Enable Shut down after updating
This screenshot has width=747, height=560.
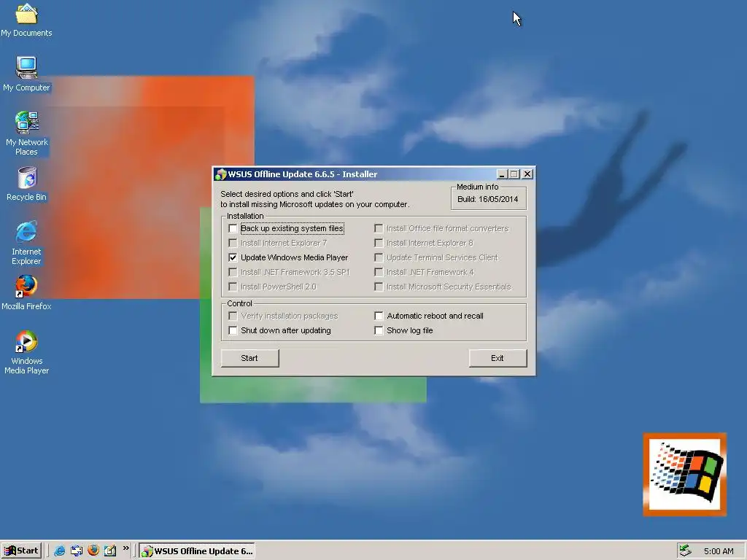[x=233, y=330]
